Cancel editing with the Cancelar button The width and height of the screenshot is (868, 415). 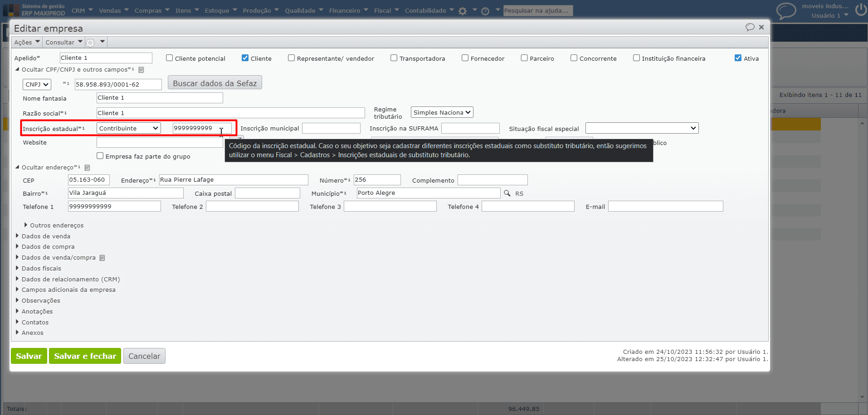coord(144,356)
